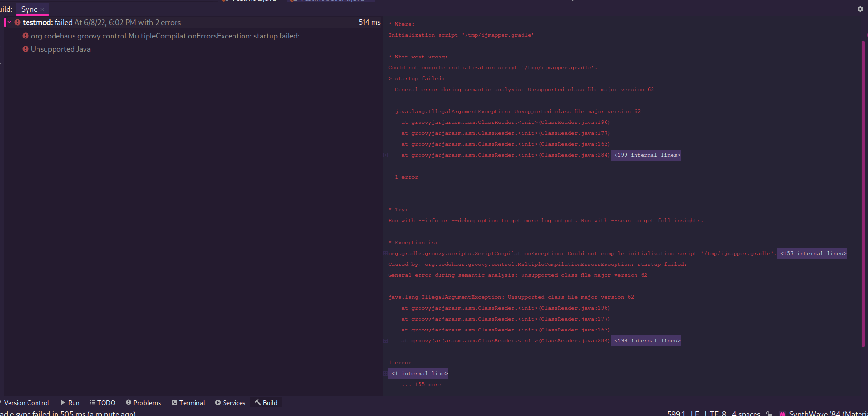Expand the <157 internal lines> fold
The height and width of the screenshot is (416, 868).
[x=812, y=254]
